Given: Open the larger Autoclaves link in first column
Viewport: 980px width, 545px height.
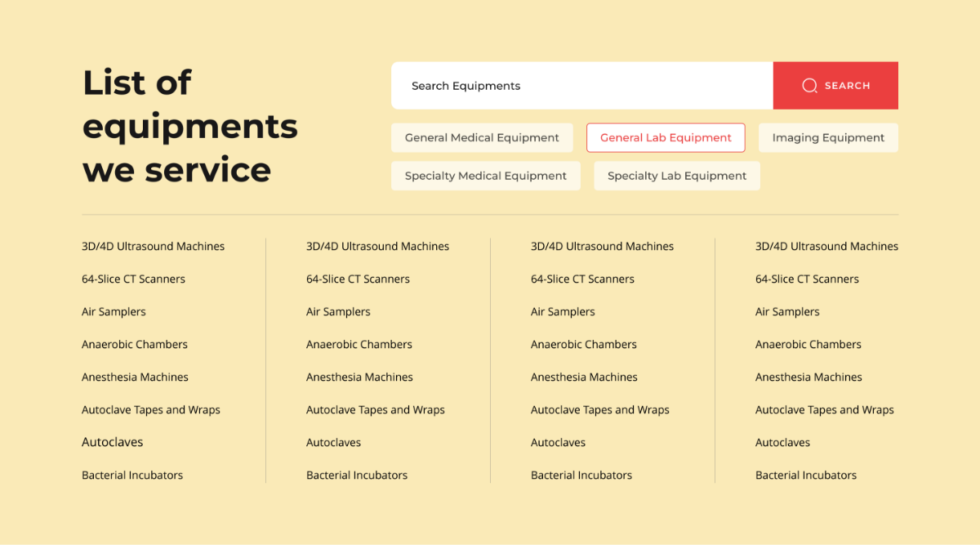Looking at the screenshot, I should click(113, 442).
